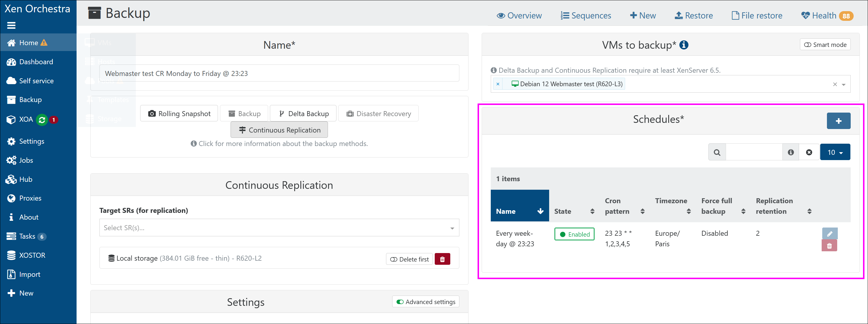The height and width of the screenshot is (324, 868).
Task: Click the VMs to backup info icon
Action: pyautogui.click(x=684, y=45)
